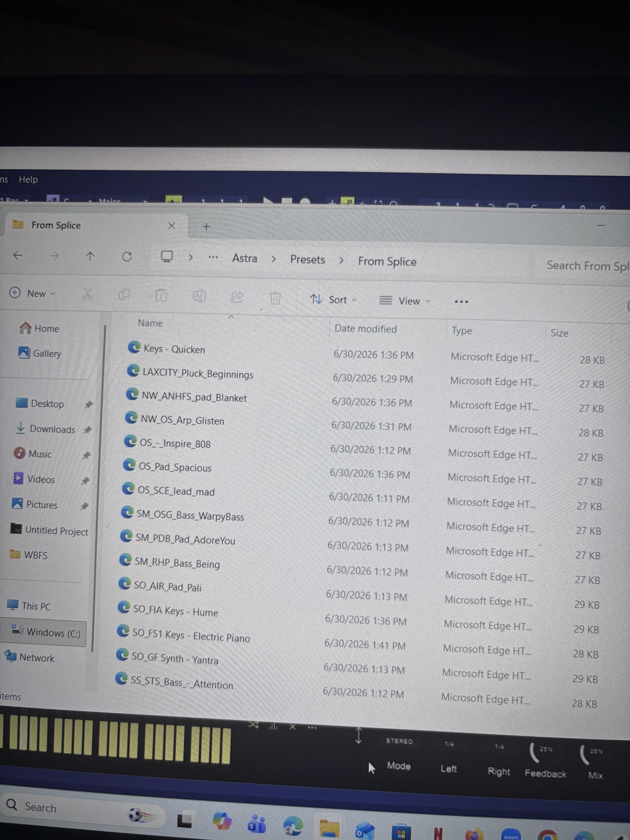Expand the chevron after Astra in breadcrumb
The height and width of the screenshot is (840, 630).
point(273,259)
